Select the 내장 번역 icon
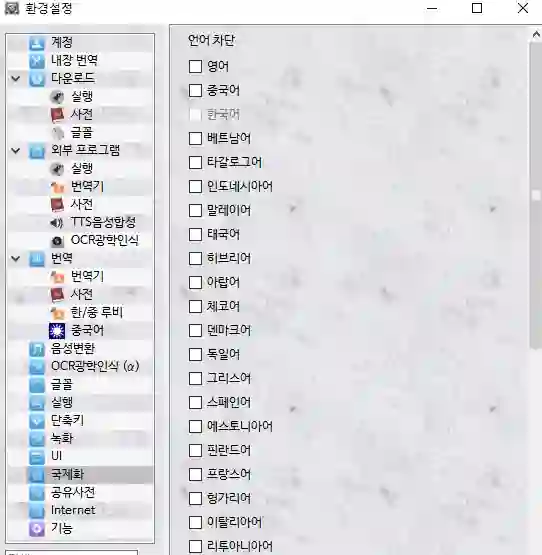This screenshot has width=542, height=555. 37,61
